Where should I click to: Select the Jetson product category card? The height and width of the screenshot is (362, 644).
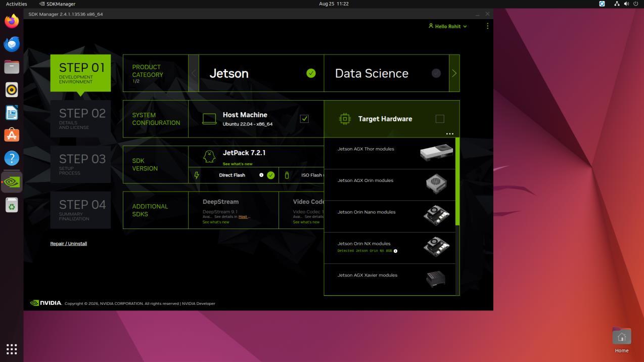(x=261, y=73)
